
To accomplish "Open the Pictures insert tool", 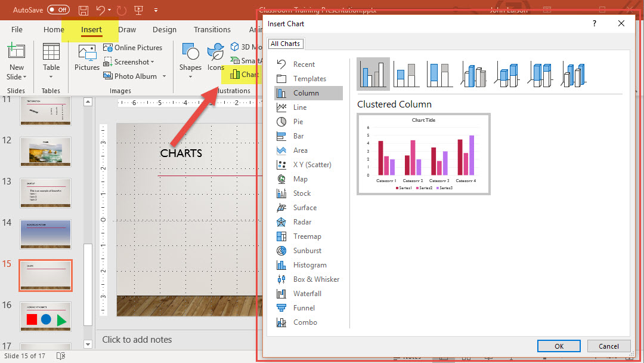I will point(87,59).
